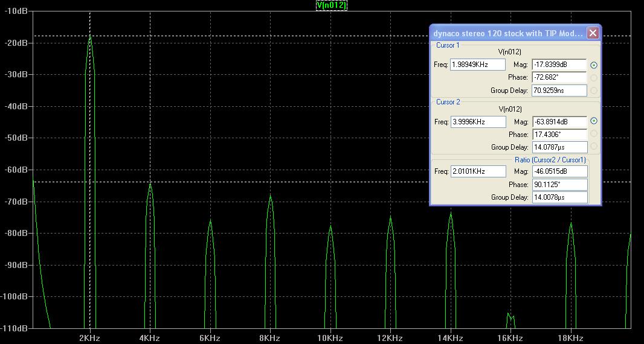Viewport: 644px width, 344px height.
Task: Click the 2KHz frequency axis label
Action: 89,338
